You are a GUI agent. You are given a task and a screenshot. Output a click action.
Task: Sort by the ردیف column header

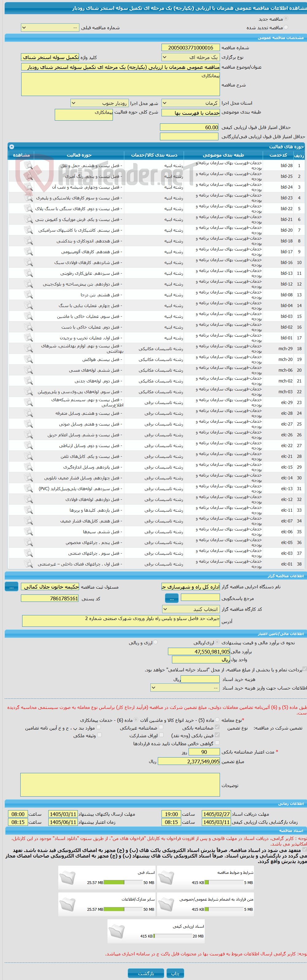pyautogui.click(x=299, y=155)
